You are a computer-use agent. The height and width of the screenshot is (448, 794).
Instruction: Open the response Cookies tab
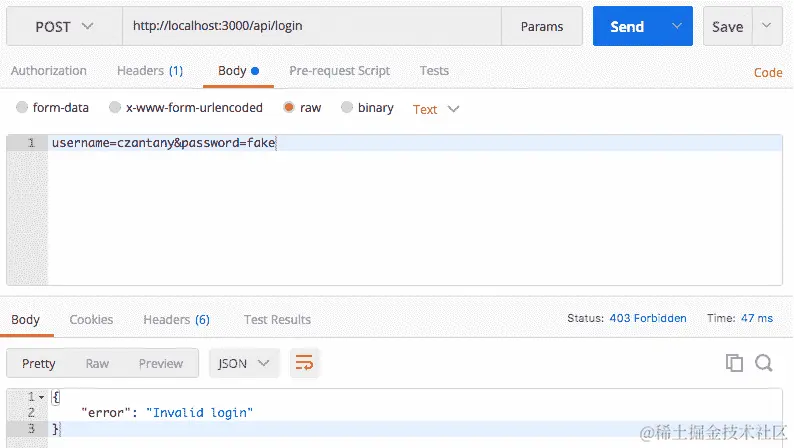(91, 319)
